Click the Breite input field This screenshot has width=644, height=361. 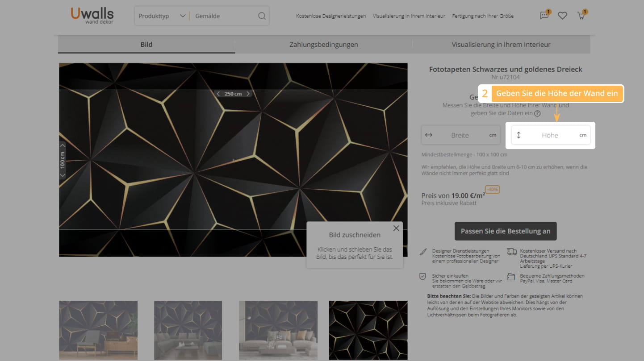click(460, 135)
